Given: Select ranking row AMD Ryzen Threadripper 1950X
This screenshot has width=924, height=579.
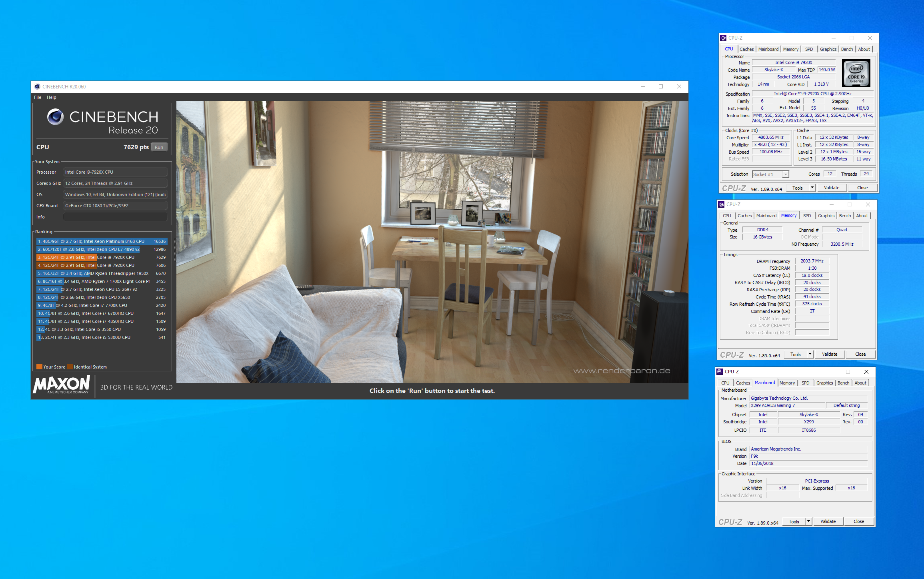Looking at the screenshot, I should (102, 273).
